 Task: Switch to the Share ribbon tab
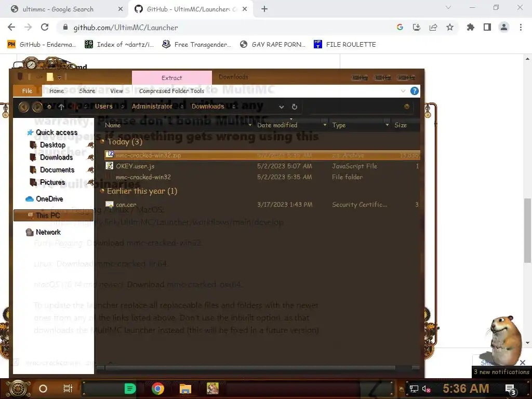[87, 91]
